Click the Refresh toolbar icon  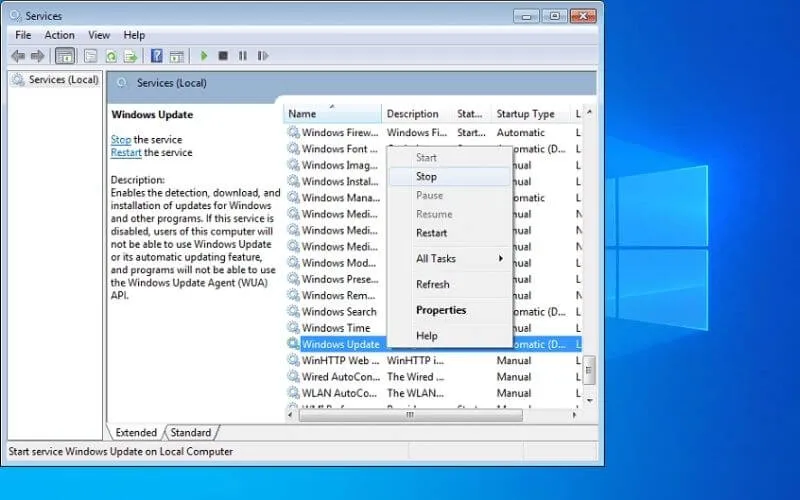click(x=110, y=56)
